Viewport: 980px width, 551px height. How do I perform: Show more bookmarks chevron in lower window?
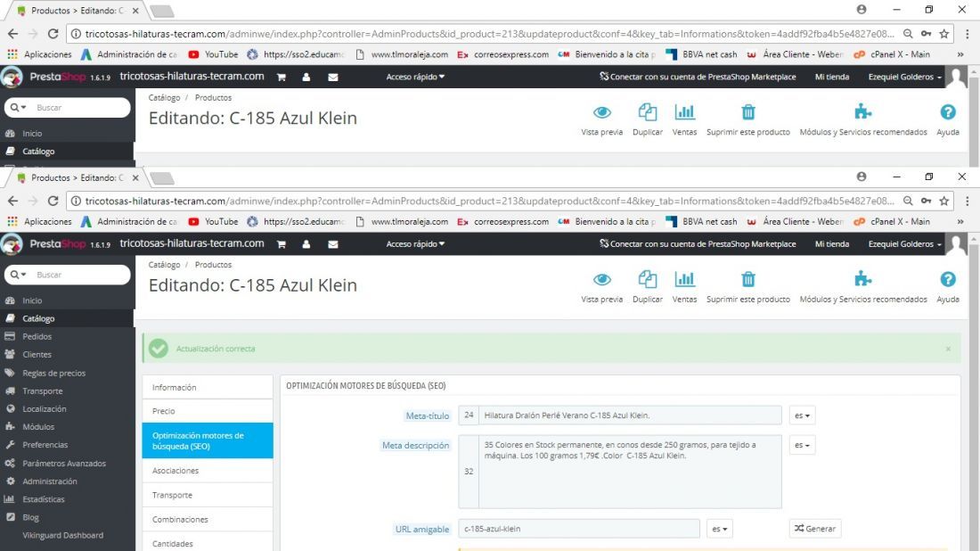pos(960,221)
